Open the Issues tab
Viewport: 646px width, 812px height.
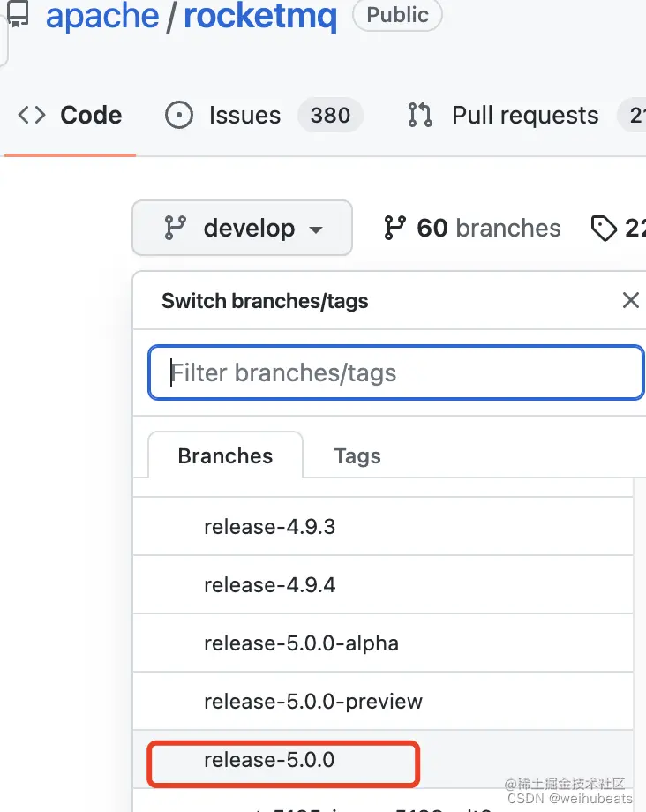point(264,115)
